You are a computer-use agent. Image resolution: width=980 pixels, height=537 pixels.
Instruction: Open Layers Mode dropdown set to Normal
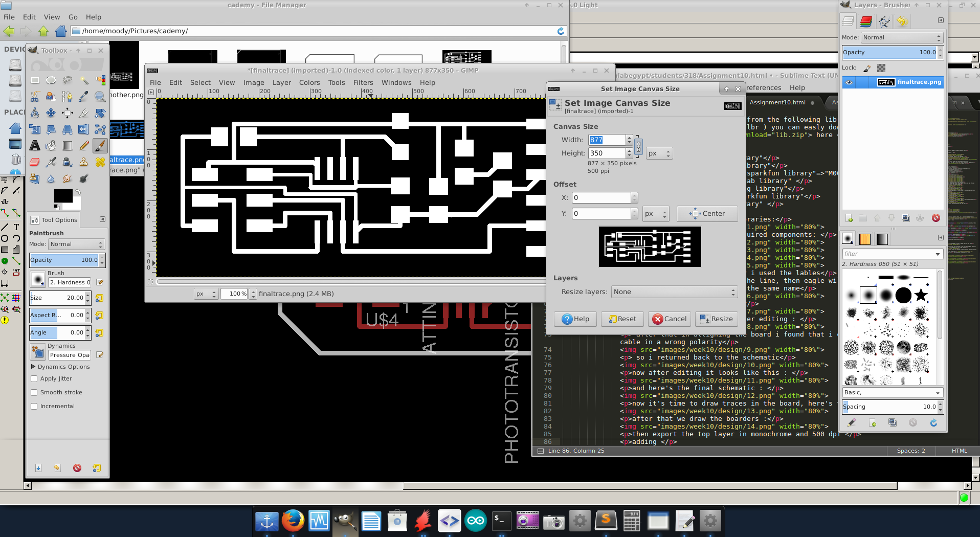[902, 38]
